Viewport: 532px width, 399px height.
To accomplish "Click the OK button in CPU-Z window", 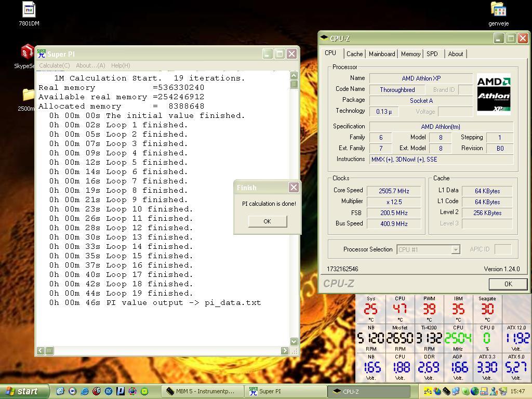I will 508,284.
